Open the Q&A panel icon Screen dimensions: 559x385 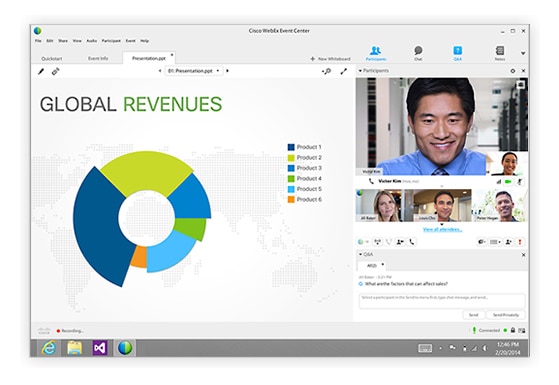(x=457, y=53)
